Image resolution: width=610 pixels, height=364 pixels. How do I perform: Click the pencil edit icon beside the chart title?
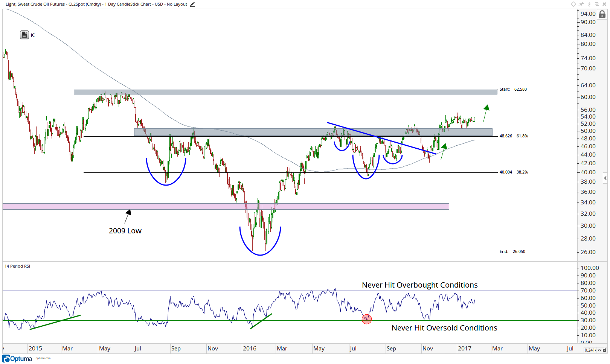tap(192, 5)
